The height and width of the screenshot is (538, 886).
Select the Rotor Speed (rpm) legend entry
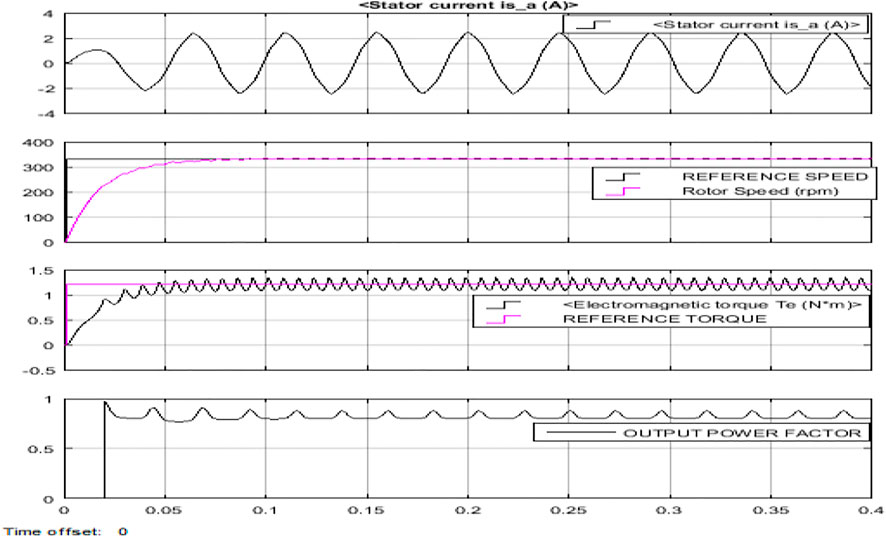tap(761, 191)
